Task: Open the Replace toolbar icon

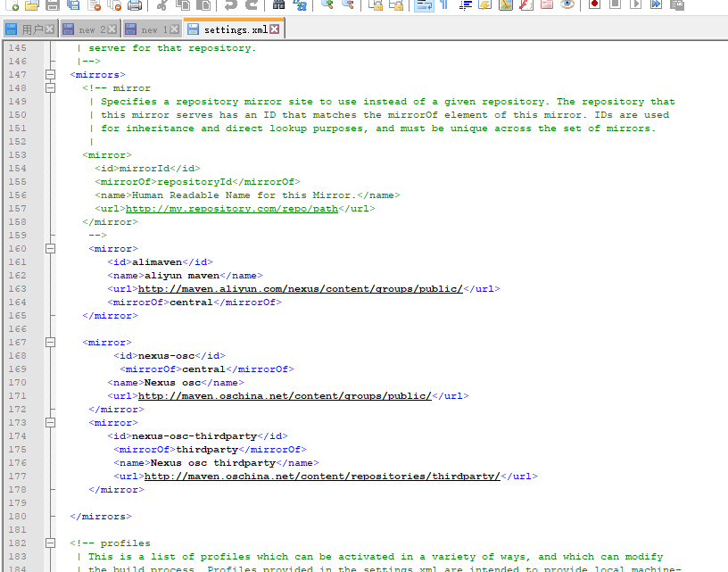Action: tap(300, 4)
